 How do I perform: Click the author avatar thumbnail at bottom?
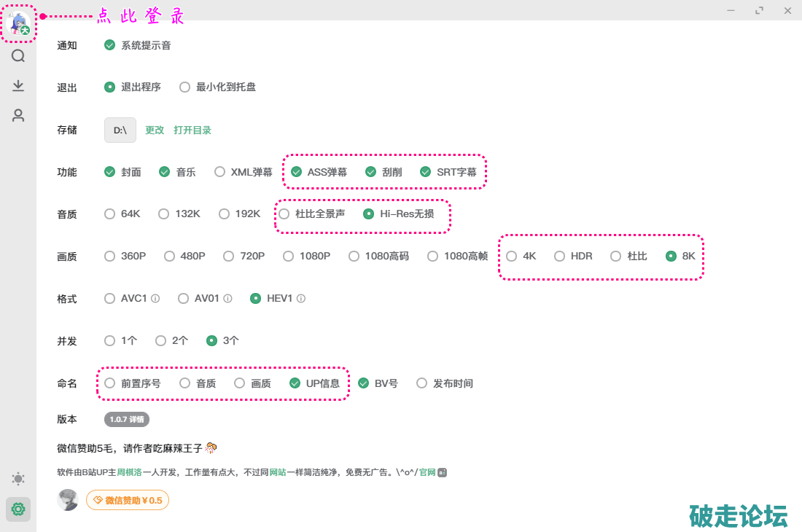point(68,500)
